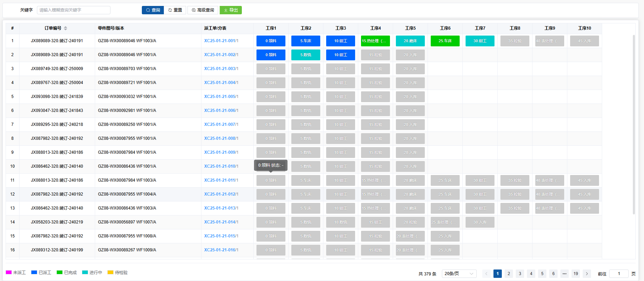Screen dimensions: 644x281
Task: Open work order XC25-01-21-001/1 link
Action: pyautogui.click(x=221, y=41)
